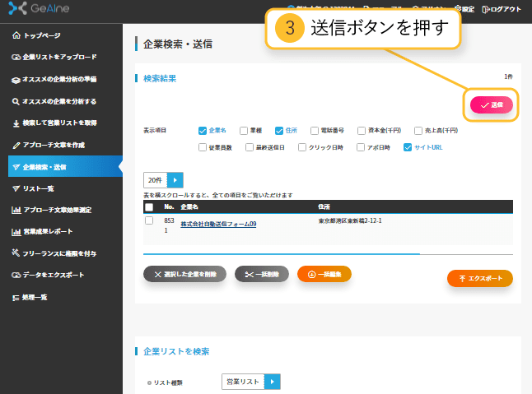Viewport: 532px width, 394px height.
Task: Click the orange エクスポート button
Action: click(x=480, y=279)
